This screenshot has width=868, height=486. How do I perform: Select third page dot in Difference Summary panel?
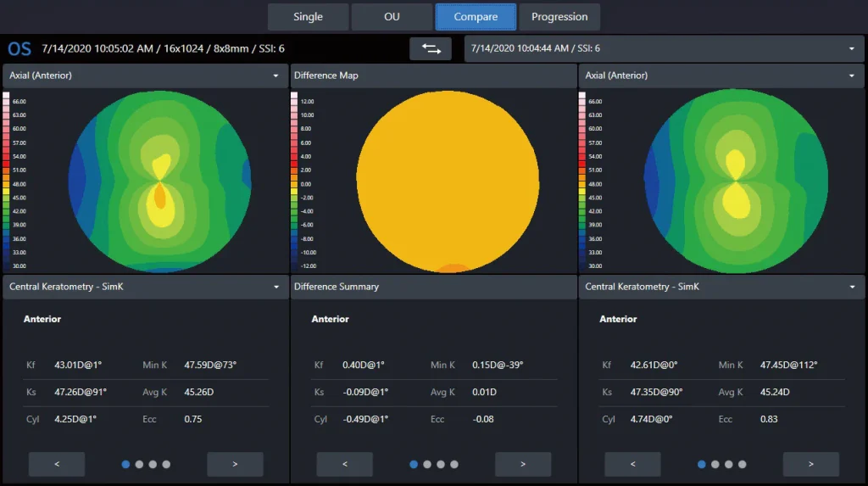[x=441, y=464]
